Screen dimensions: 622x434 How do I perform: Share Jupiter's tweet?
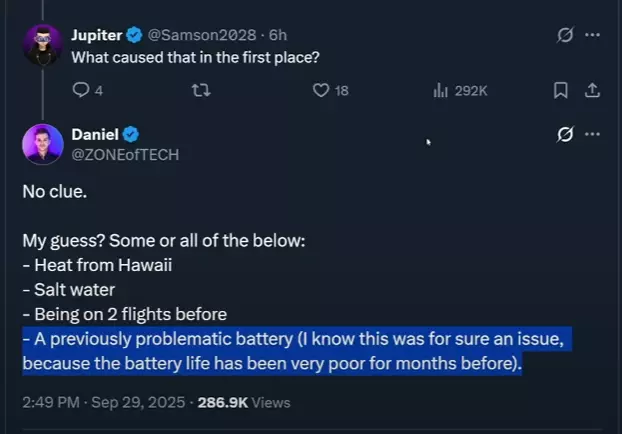pos(591,90)
